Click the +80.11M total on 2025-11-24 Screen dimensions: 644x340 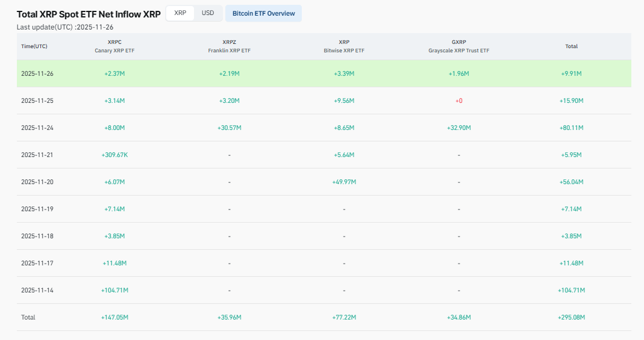(571, 128)
